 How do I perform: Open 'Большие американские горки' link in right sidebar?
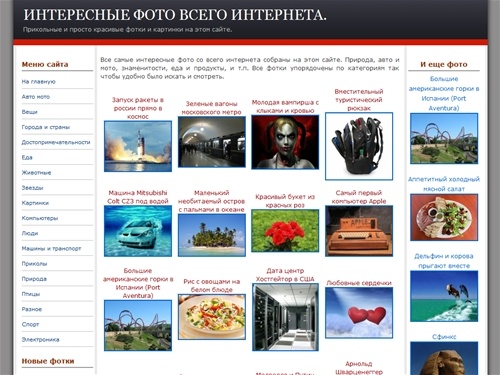pos(444,94)
